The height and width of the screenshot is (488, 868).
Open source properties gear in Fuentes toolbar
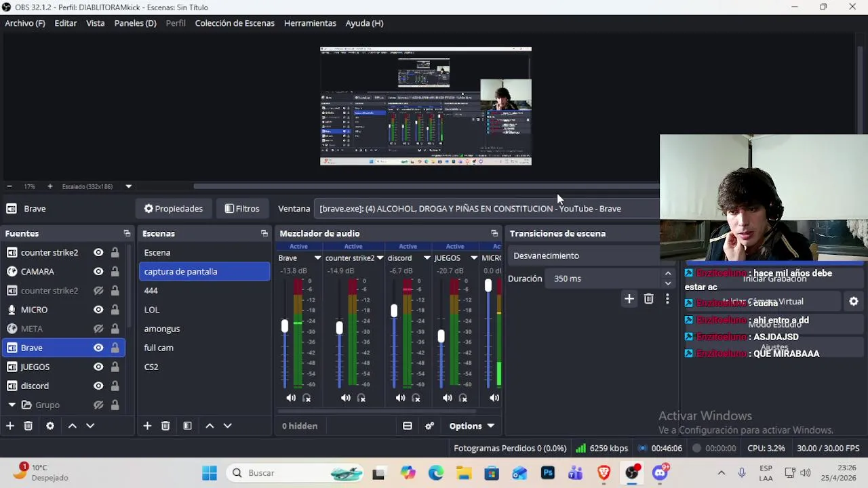click(x=50, y=426)
